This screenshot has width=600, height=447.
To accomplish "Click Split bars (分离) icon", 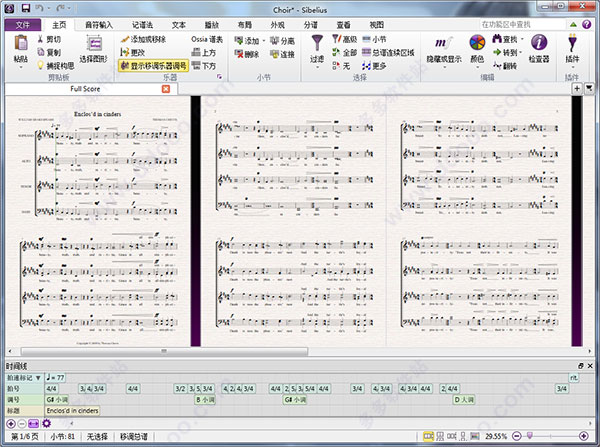I will (x=274, y=40).
